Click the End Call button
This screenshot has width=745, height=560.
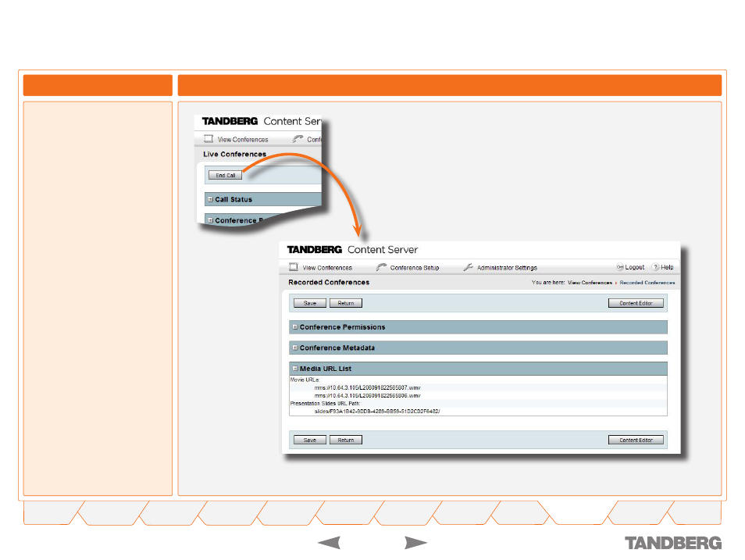coord(225,175)
